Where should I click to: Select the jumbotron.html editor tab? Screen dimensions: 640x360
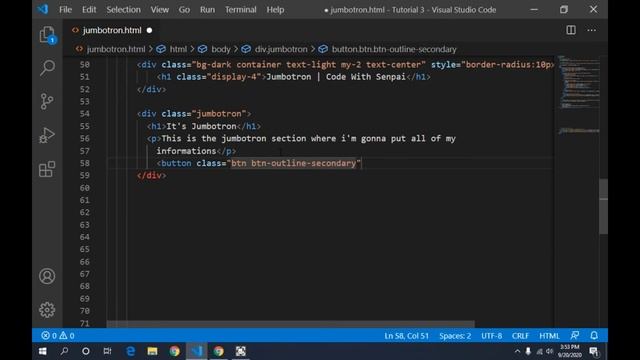point(111,30)
